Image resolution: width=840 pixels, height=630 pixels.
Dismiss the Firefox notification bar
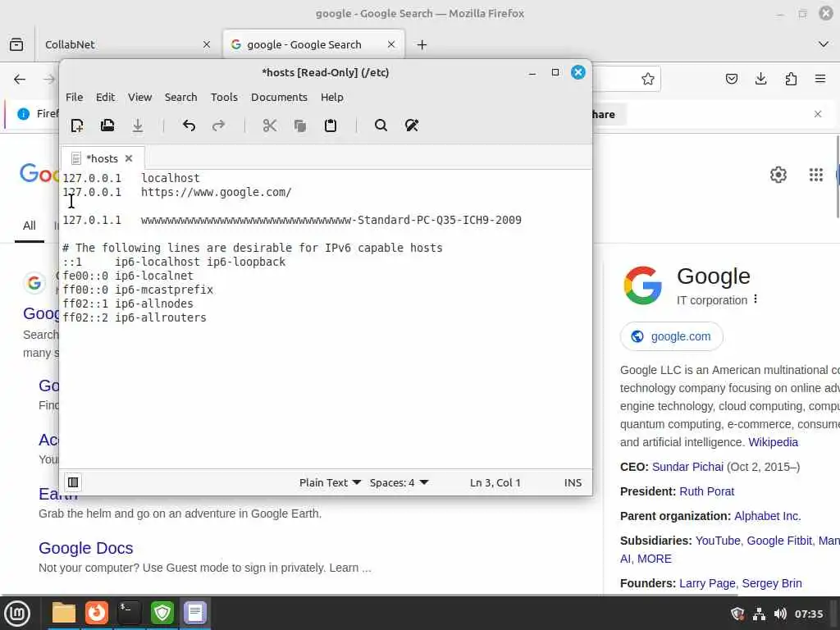tap(818, 114)
